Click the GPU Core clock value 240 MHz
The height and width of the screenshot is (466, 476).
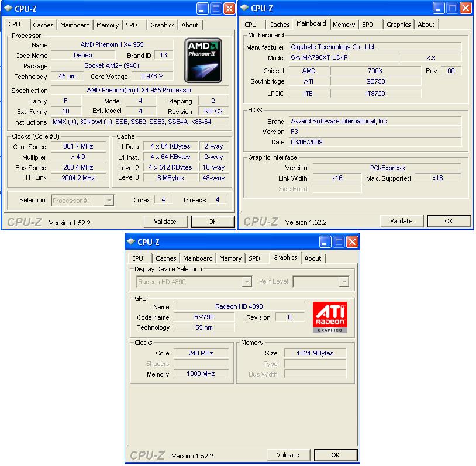[x=201, y=353]
